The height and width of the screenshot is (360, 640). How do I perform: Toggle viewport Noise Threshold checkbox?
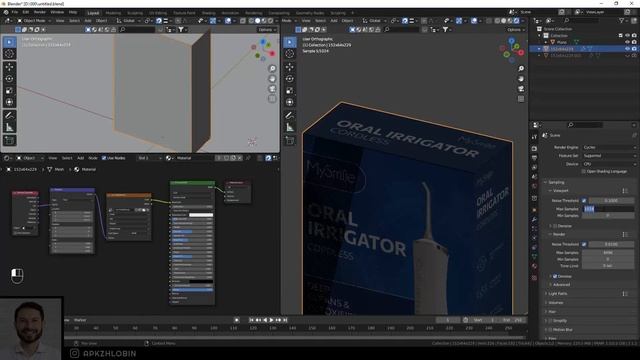584,200
